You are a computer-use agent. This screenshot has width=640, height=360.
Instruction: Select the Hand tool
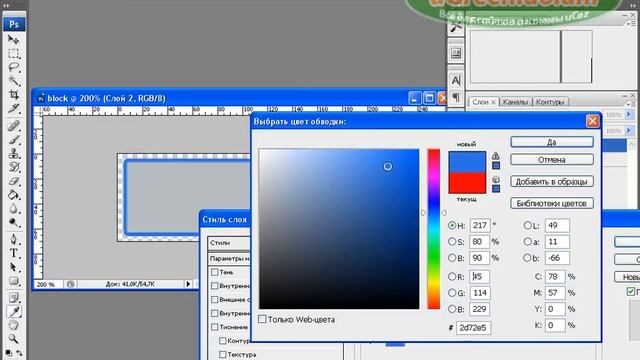tap(13, 325)
